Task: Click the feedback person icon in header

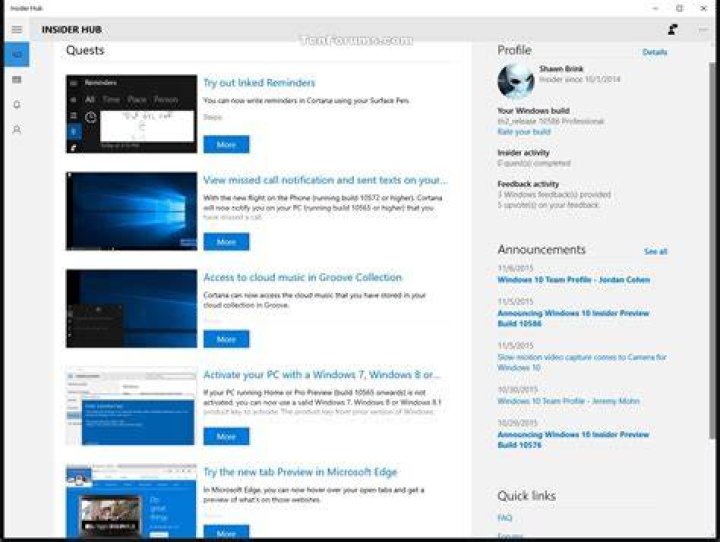Action: pyautogui.click(x=672, y=30)
